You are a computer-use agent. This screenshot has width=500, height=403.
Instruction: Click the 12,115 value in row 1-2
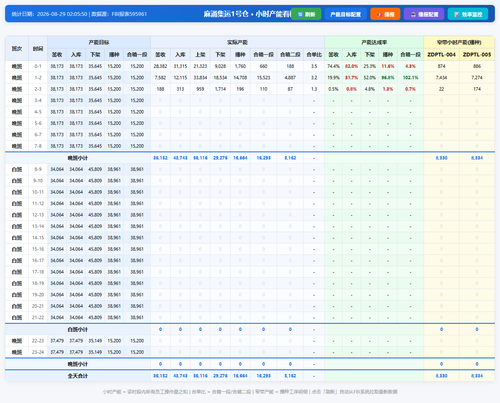[180, 78]
